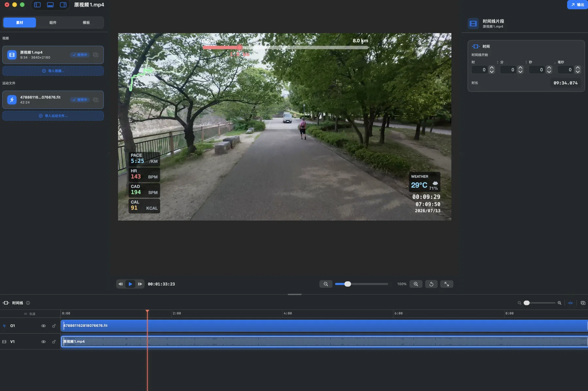Toggle the lock on O1 track
This screenshot has width=588, height=391.
[x=54, y=326]
